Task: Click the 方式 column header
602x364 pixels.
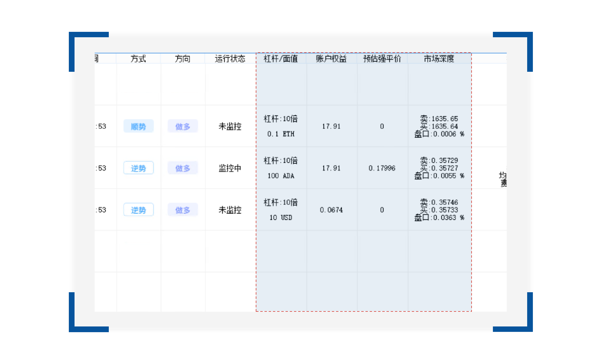Action: coord(138,59)
